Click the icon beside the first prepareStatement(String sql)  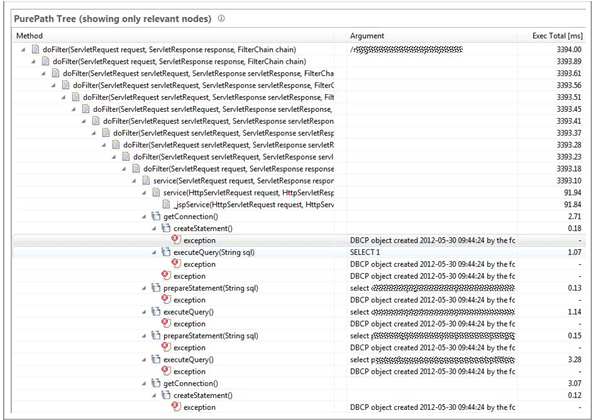click(x=156, y=288)
